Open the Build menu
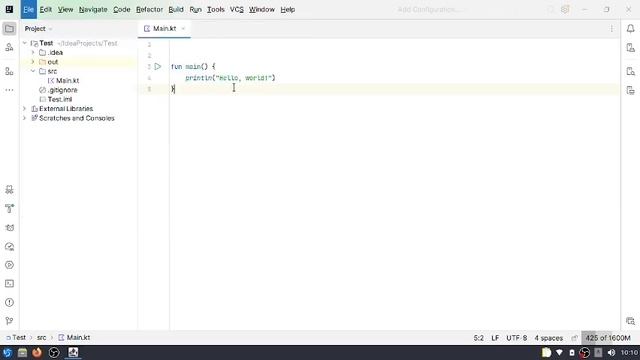Screen dimensions: 640x360 176,9
